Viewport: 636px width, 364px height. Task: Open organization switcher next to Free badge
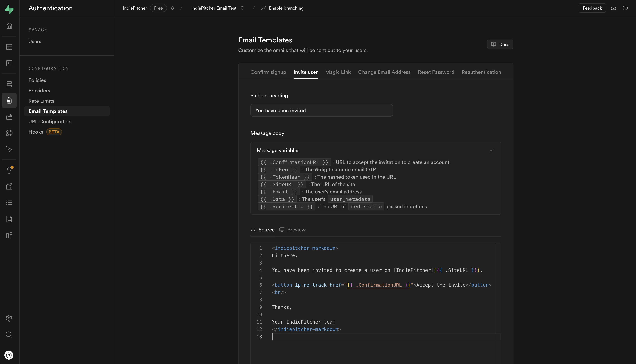172,8
